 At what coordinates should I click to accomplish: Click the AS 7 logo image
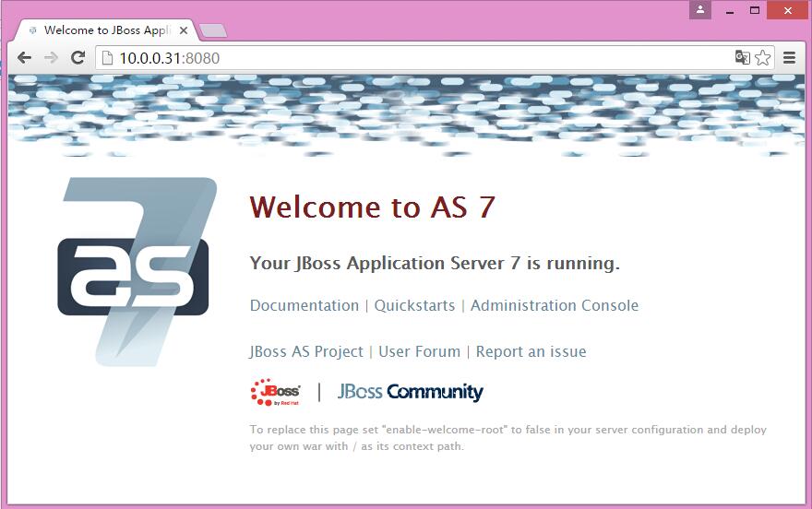[137, 272]
